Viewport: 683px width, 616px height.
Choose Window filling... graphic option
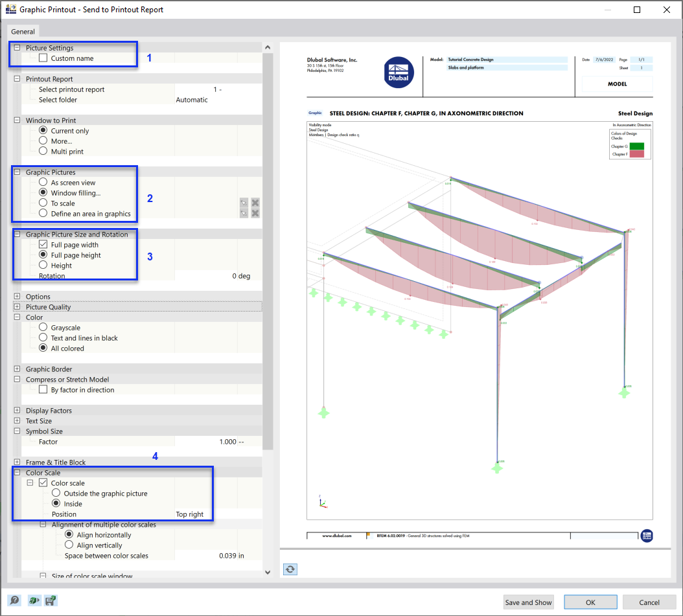(x=43, y=192)
